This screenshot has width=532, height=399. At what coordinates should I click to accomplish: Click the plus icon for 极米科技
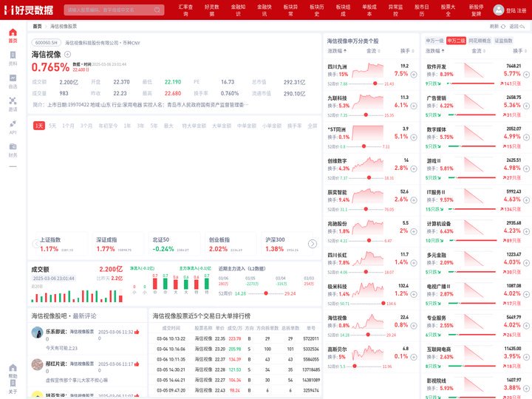point(414,294)
